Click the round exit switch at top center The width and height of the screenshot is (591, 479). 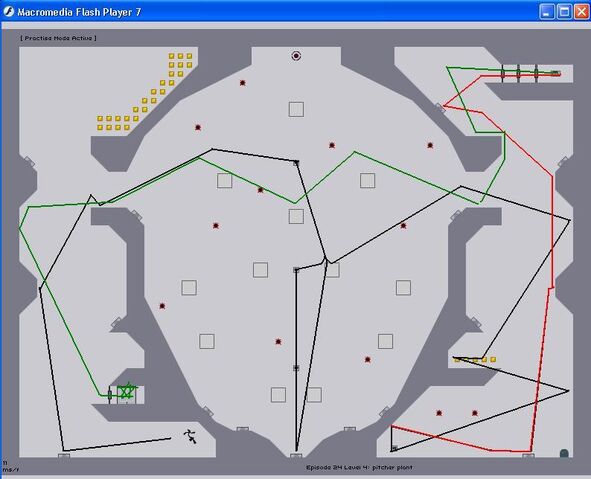coord(296,56)
